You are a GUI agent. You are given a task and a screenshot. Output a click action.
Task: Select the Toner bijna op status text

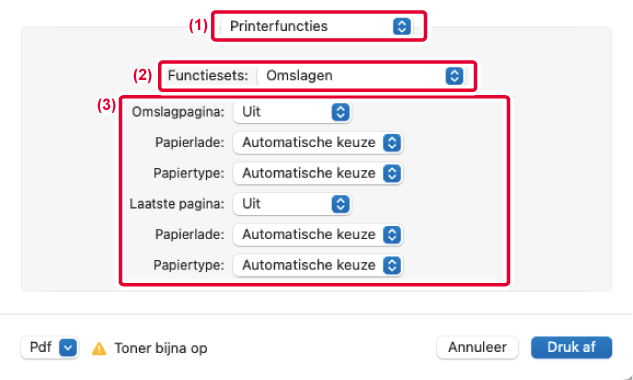point(161,348)
